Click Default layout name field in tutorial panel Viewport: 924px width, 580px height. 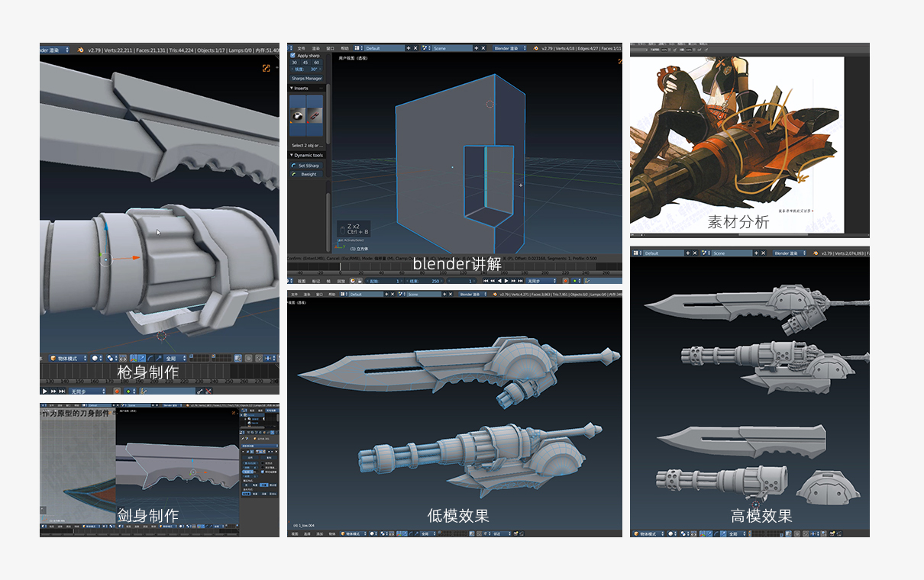click(x=384, y=48)
